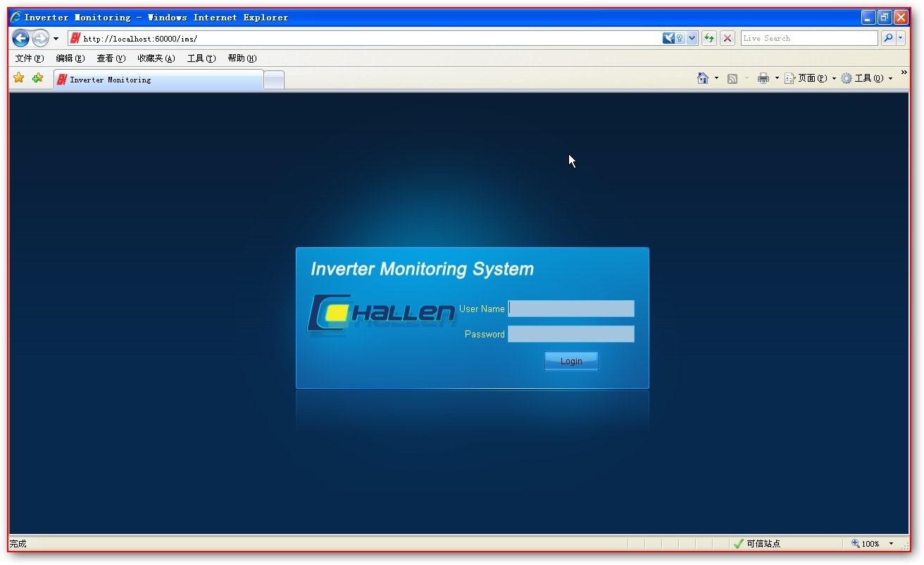Viewport: 924px width, 565px height.
Task: Click the Print icon in toolbar
Action: point(763,78)
